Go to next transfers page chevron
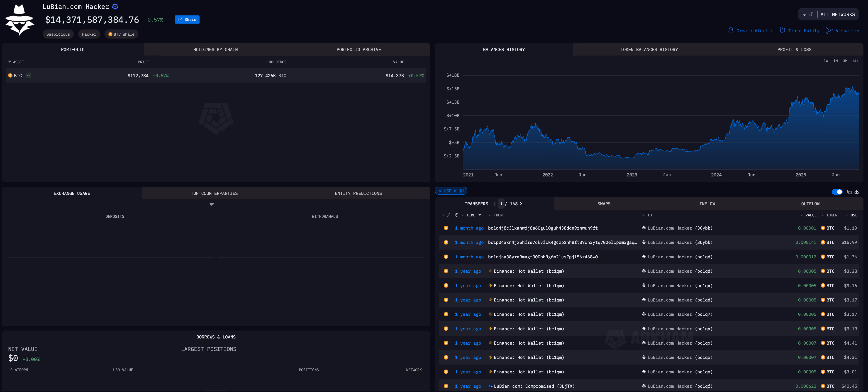The height and width of the screenshot is (392, 868). (521, 203)
